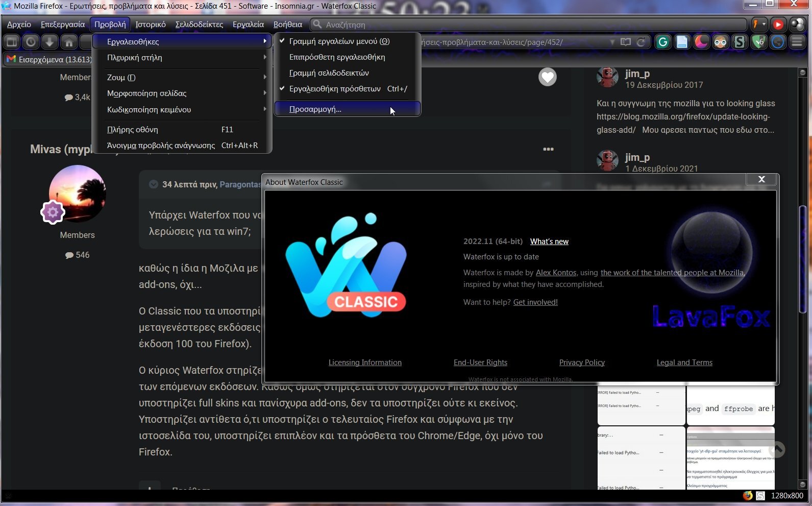This screenshot has width=812, height=506.
Task: Open Privacy Policy link
Action: click(582, 363)
